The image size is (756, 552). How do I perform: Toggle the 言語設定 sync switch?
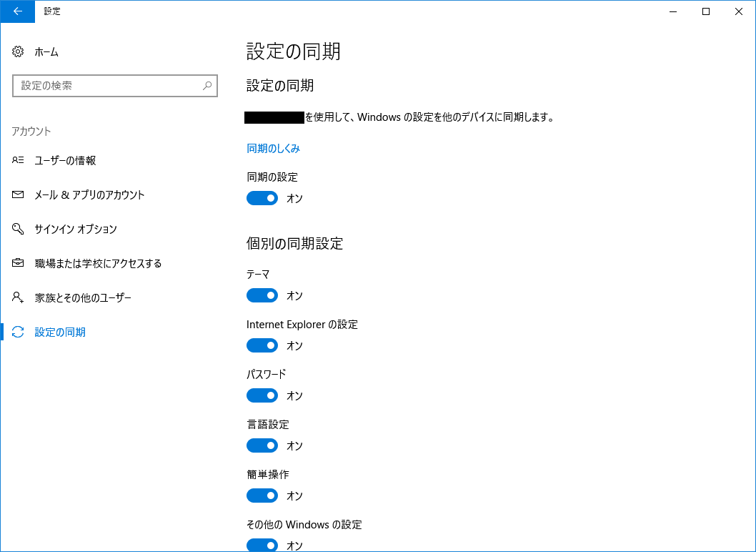click(x=262, y=445)
